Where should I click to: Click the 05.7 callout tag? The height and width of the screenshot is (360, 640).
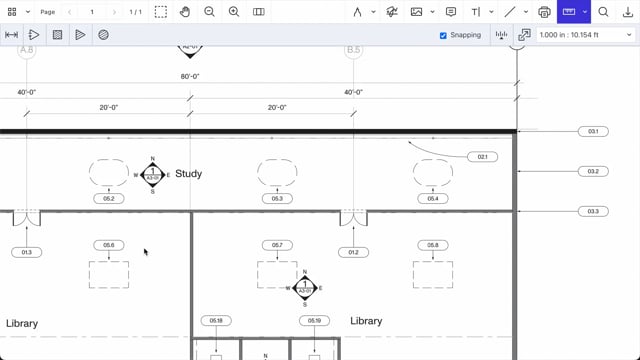coord(277,245)
